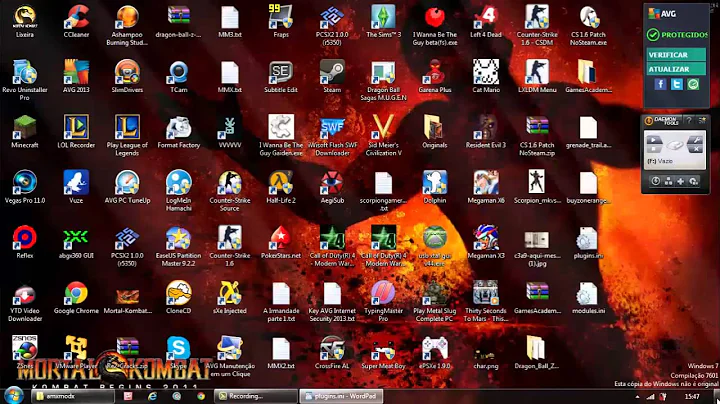Open Internet Explorer from the taskbar
Viewport: 720px width, 404px height.
[x=152, y=396]
